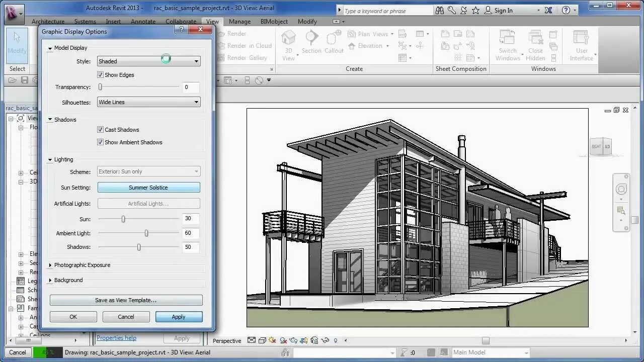Open the Style dropdown set to Shaded
The height and width of the screenshot is (362, 644).
[148, 61]
